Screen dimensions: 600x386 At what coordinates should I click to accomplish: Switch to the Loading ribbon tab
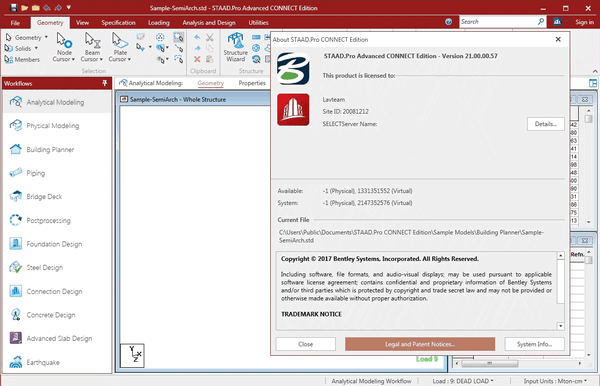tap(159, 23)
